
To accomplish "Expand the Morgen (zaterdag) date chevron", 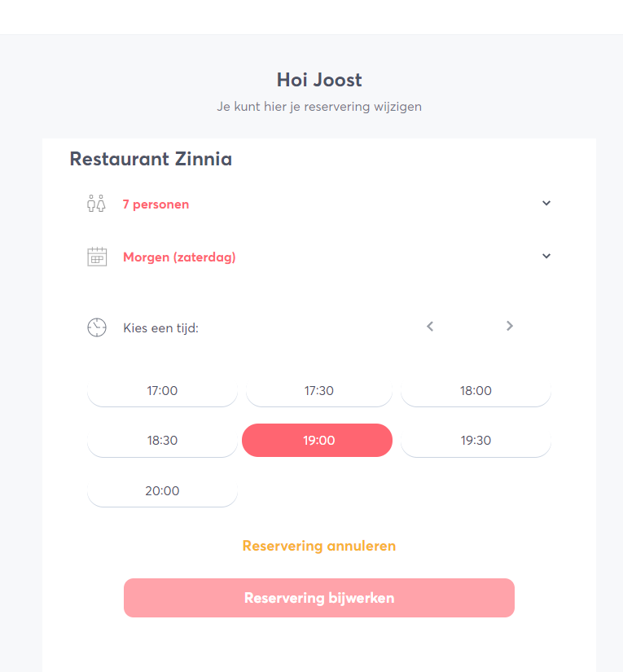I will (546, 256).
